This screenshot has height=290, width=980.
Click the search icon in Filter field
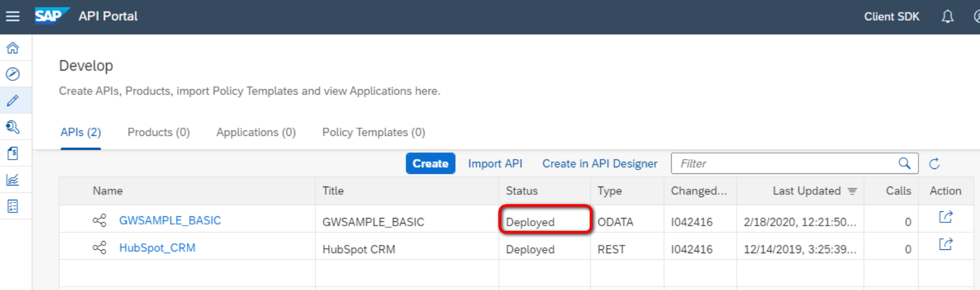[x=905, y=163]
